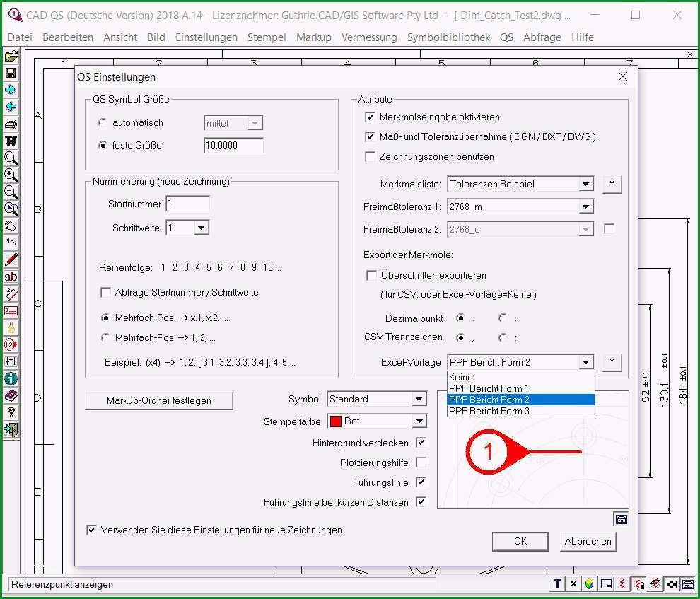700x599 pixels.
Task: Toggle 'Maß- und Toleranzübernahme' checkbox
Action: [370, 136]
